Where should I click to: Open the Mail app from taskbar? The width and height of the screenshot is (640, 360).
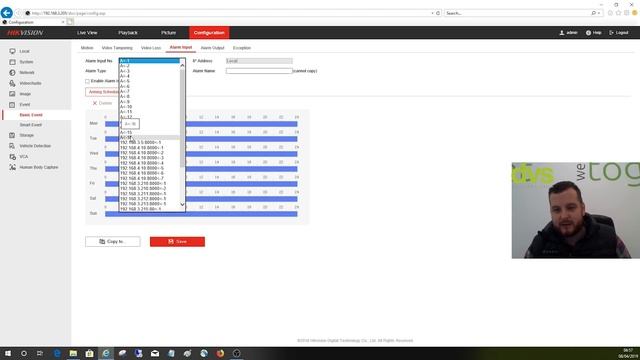tap(155, 353)
